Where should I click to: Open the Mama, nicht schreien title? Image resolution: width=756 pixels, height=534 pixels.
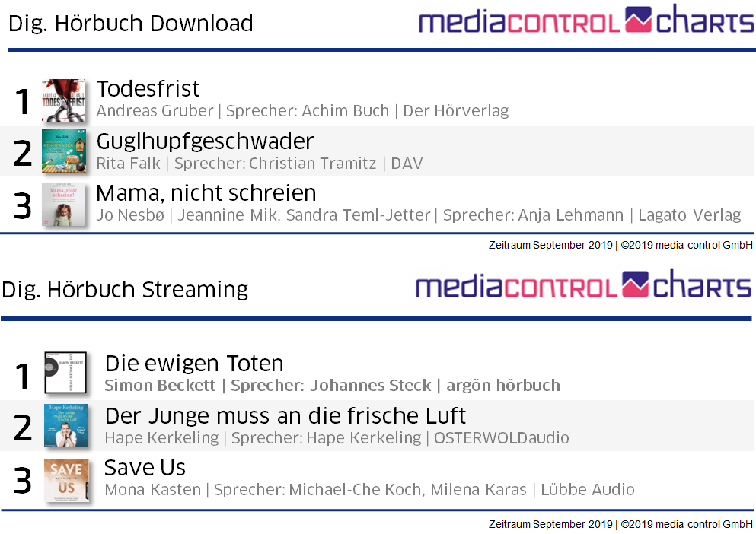(x=206, y=192)
